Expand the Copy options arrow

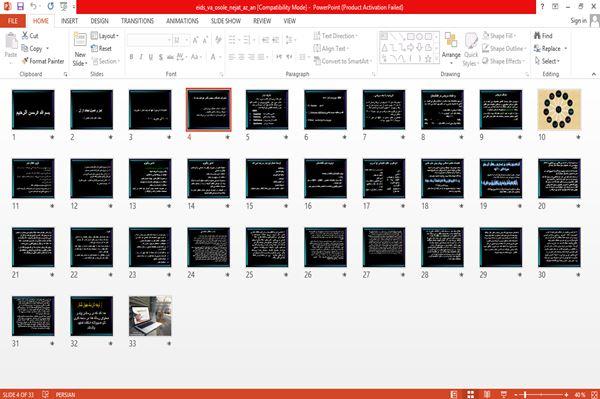pos(47,49)
